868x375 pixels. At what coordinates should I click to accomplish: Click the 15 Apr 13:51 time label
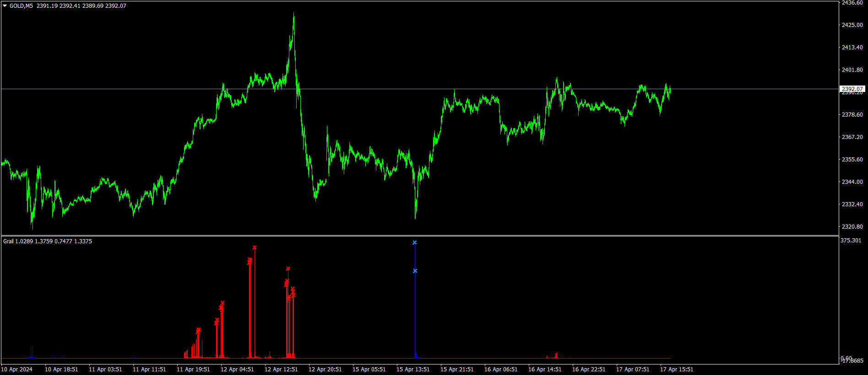click(413, 370)
